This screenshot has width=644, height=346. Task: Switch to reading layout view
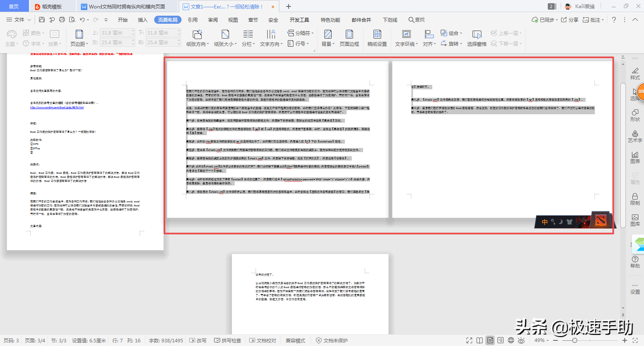pyautogui.click(x=480, y=340)
